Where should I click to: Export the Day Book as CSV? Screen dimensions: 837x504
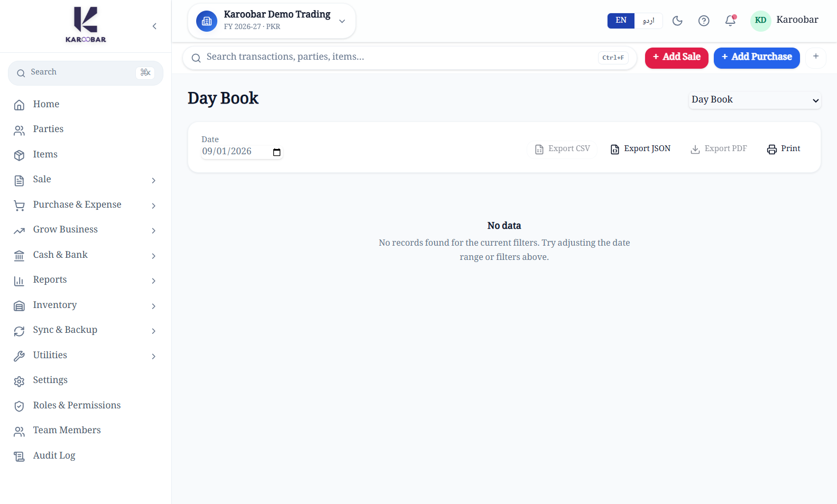click(562, 149)
